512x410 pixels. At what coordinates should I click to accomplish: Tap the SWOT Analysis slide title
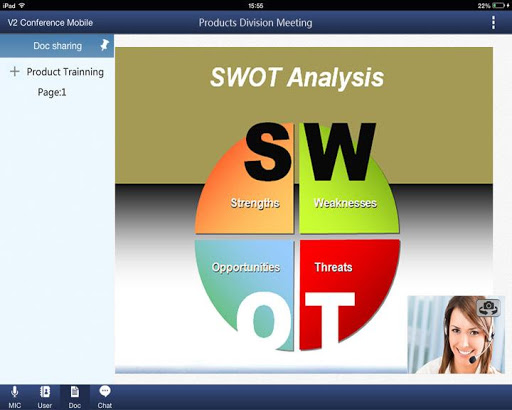tap(297, 77)
